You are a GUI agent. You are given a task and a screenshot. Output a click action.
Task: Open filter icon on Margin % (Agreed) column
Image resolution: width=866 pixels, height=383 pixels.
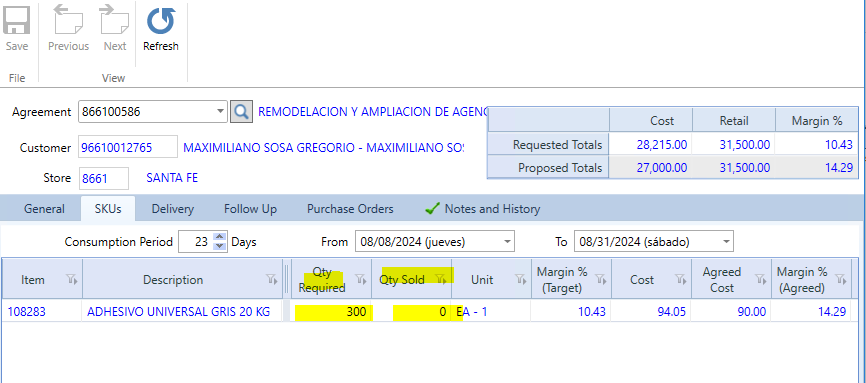pos(841,280)
